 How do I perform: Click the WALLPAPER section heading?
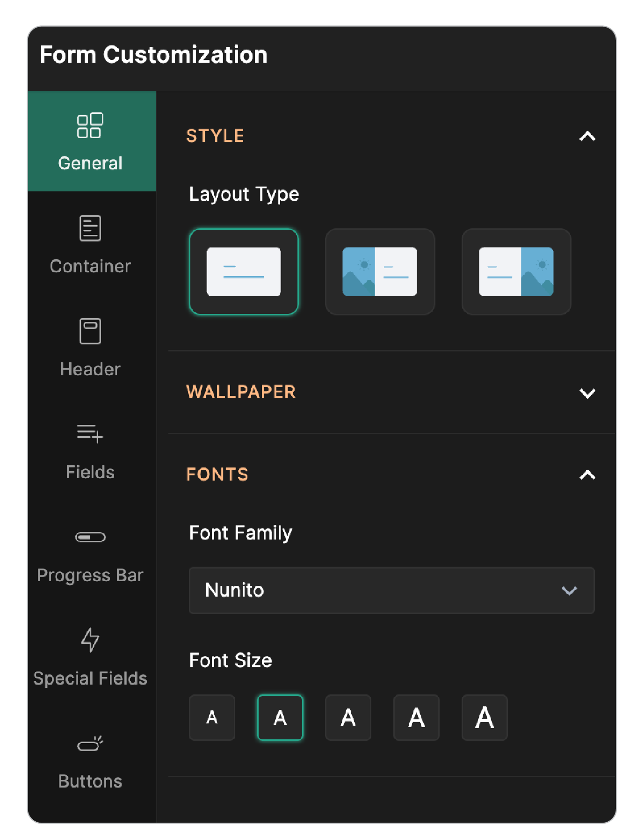241,392
